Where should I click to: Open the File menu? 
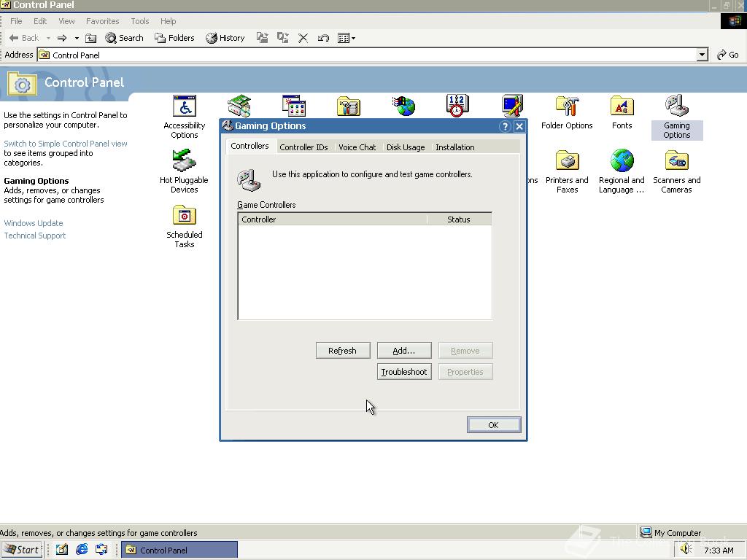click(x=16, y=21)
